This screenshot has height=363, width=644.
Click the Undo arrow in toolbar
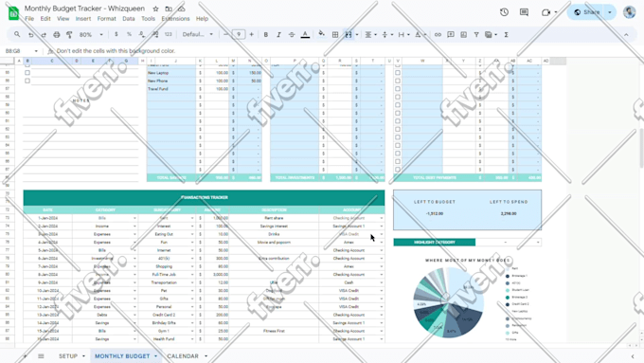(x=31, y=35)
